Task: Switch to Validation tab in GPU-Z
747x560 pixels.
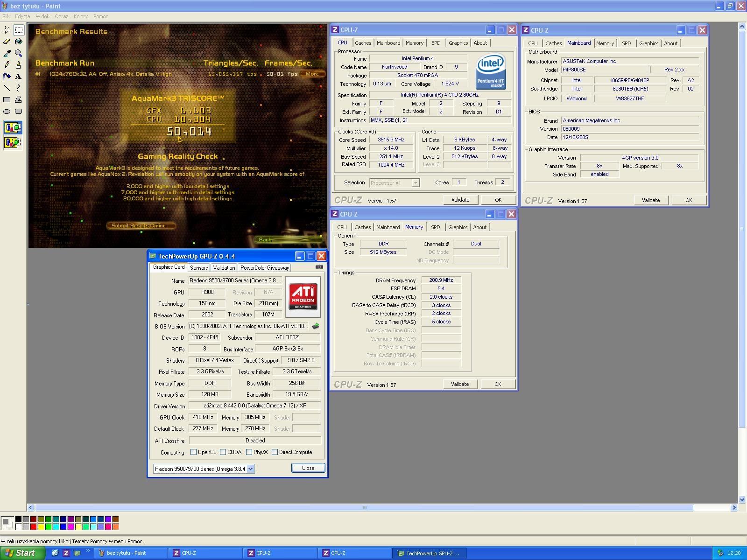Action: tap(224, 268)
